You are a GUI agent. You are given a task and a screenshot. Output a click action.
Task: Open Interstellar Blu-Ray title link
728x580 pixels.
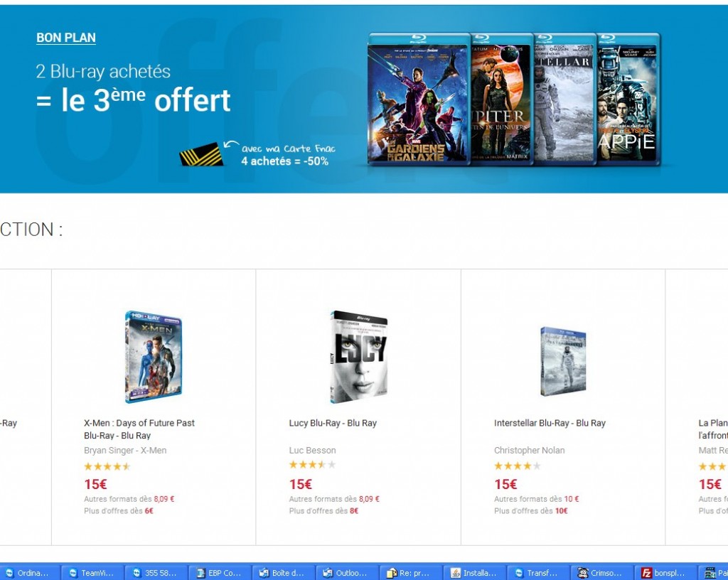[x=550, y=423]
